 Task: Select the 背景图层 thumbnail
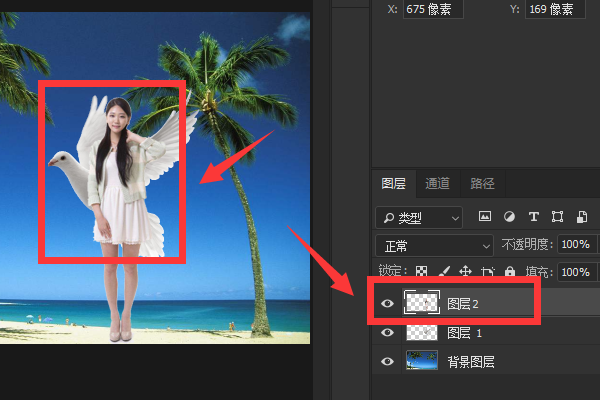[x=422, y=361]
